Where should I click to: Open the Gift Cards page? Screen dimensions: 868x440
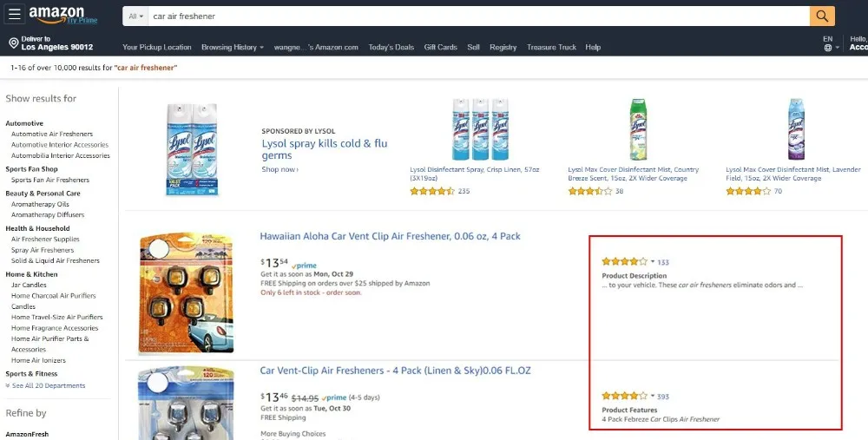click(441, 48)
